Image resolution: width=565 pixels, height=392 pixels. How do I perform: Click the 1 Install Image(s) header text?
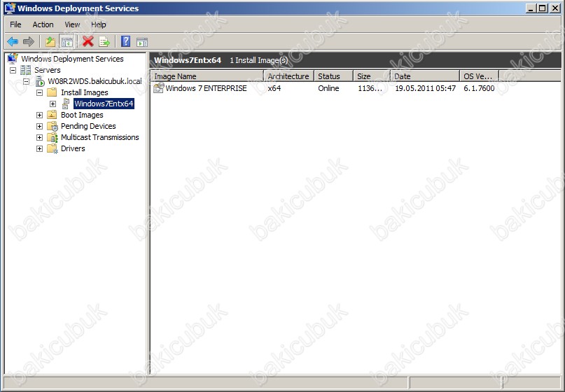[259, 60]
